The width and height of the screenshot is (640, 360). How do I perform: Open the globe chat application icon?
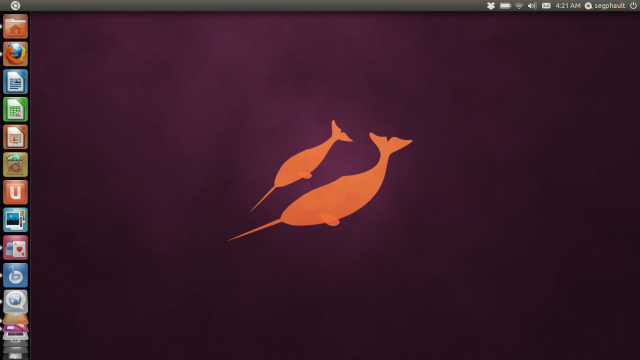[16, 301]
